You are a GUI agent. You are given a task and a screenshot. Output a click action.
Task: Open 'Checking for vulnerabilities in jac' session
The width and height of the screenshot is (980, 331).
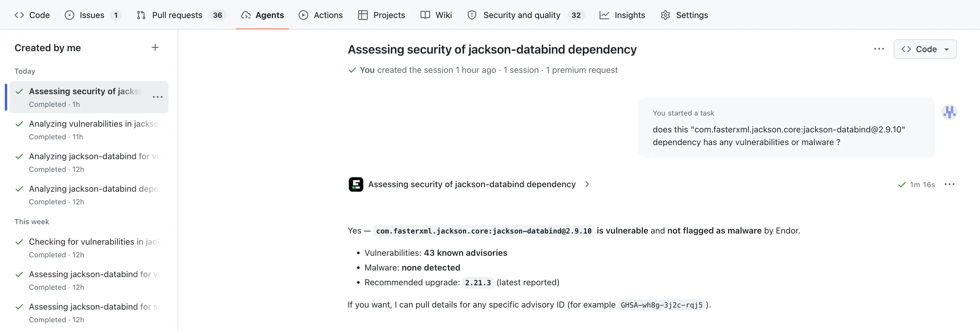coord(89,248)
